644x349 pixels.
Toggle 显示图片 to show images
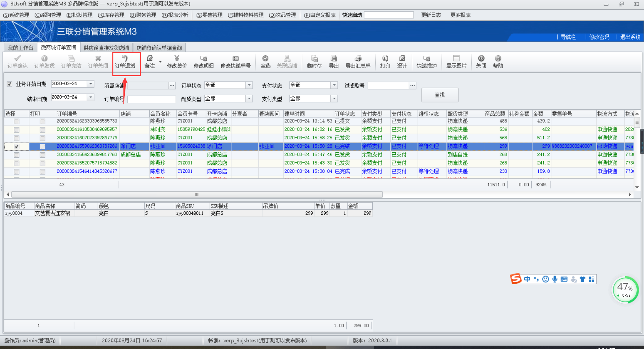point(456,62)
